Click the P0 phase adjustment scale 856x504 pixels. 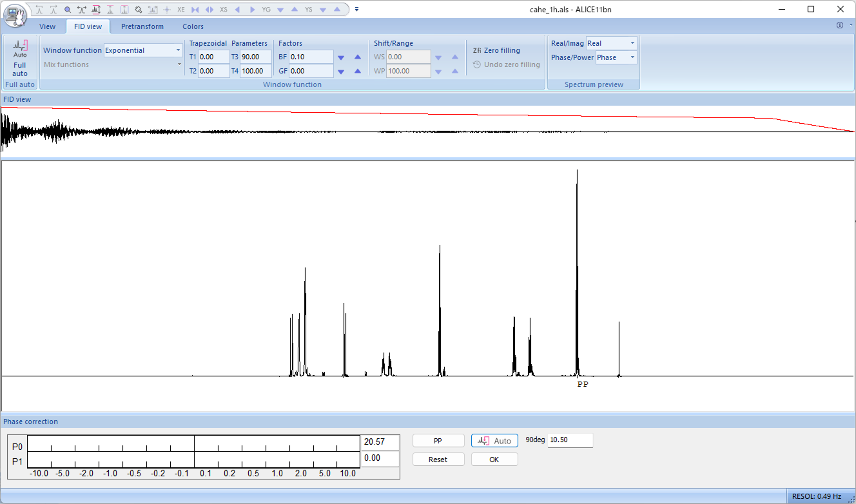(x=193, y=444)
